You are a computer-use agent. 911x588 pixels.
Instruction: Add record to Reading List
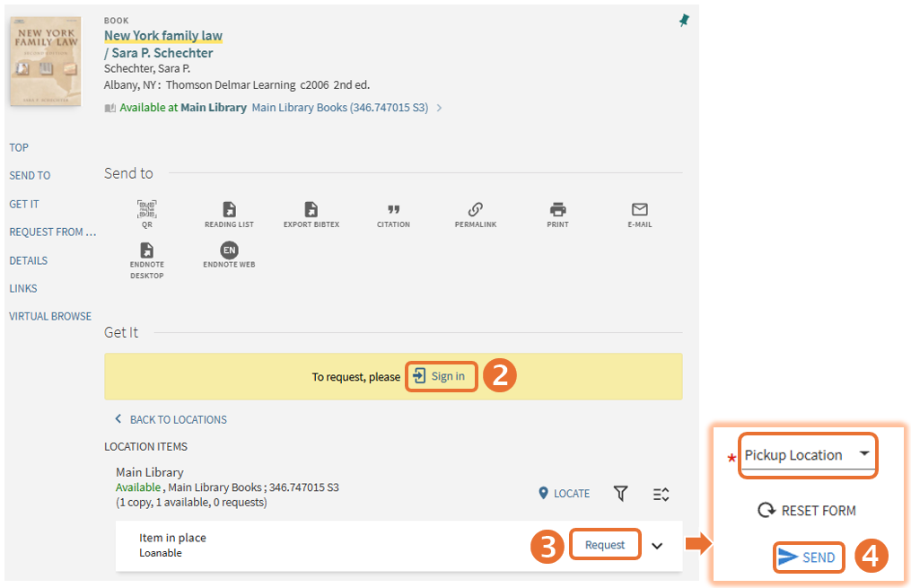click(x=229, y=210)
